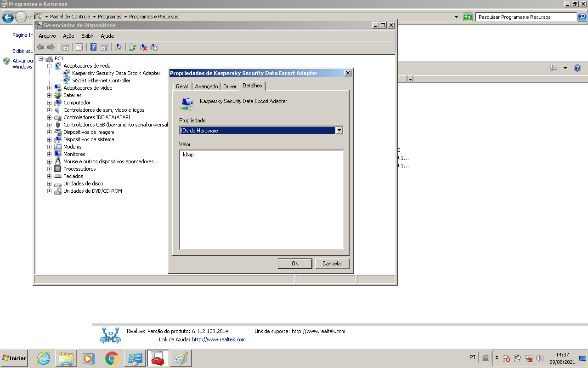Click the Forward arrow in Device Manager toolbar
The width and height of the screenshot is (588, 368).
51,47
